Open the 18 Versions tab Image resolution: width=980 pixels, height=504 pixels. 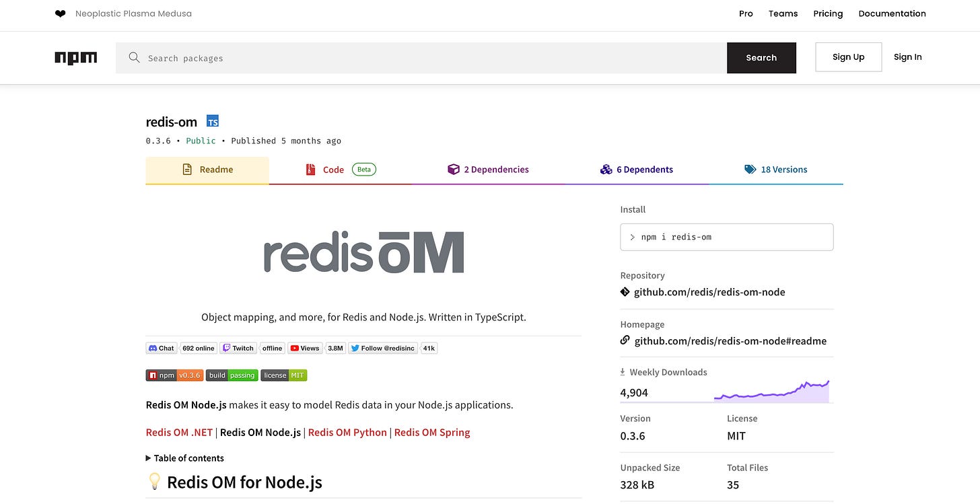pyautogui.click(x=776, y=170)
